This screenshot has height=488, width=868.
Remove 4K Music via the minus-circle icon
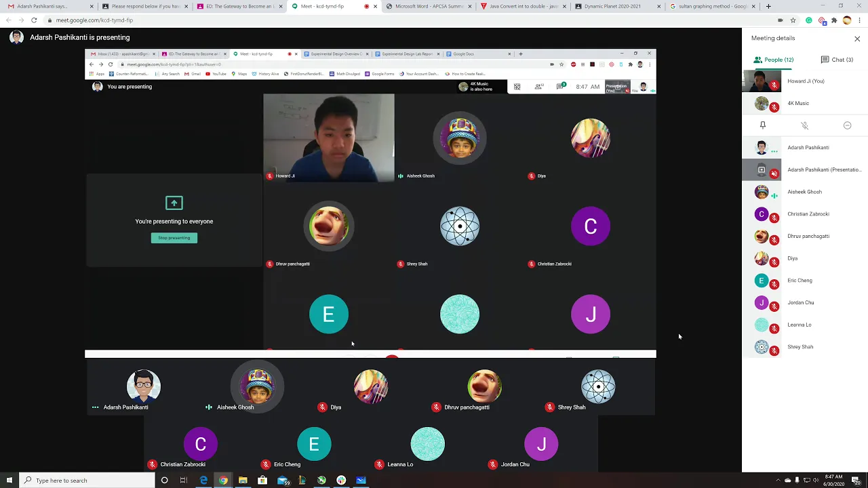[x=847, y=125]
